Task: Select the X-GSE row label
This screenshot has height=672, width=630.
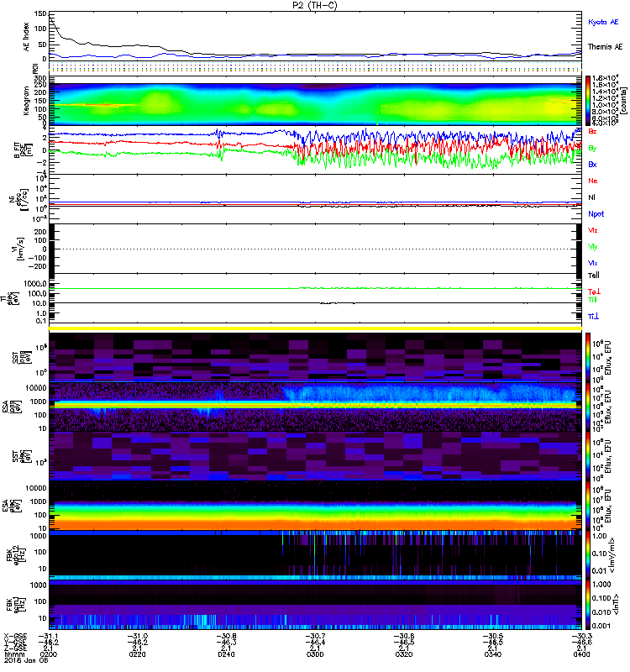Action: [15, 636]
